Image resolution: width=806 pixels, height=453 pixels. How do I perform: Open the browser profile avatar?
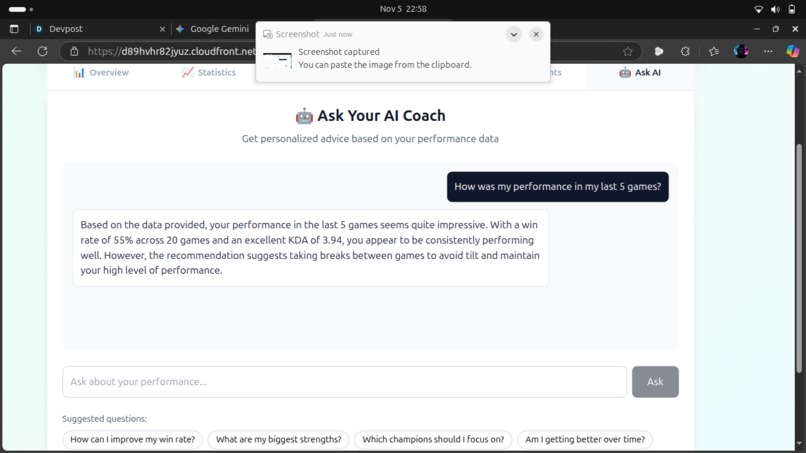(x=741, y=51)
